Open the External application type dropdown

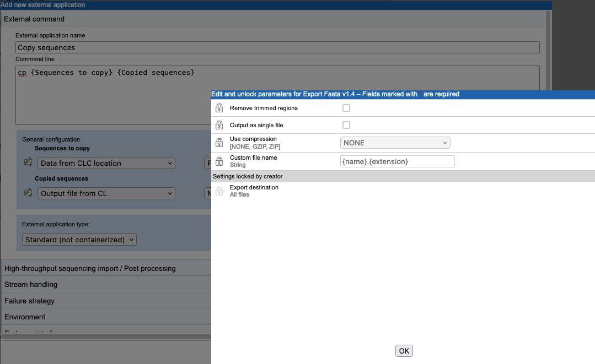point(79,240)
